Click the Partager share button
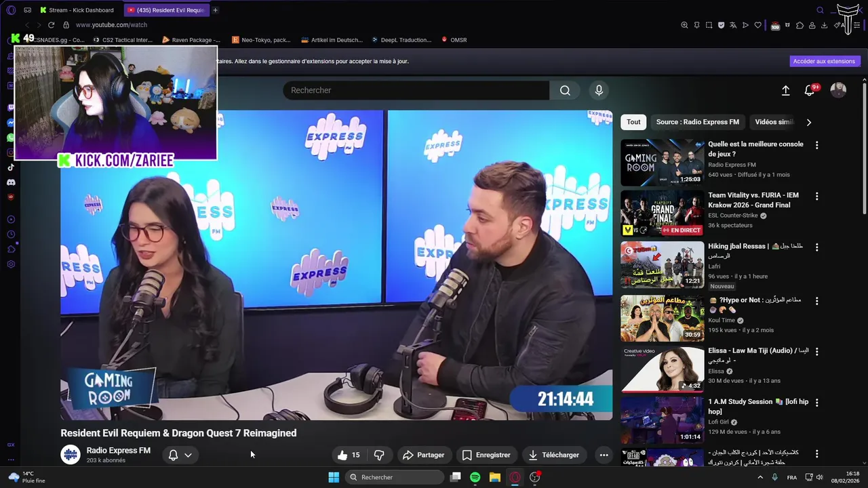Image resolution: width=868 pixels, height=488 pixels. click(423, 455)
